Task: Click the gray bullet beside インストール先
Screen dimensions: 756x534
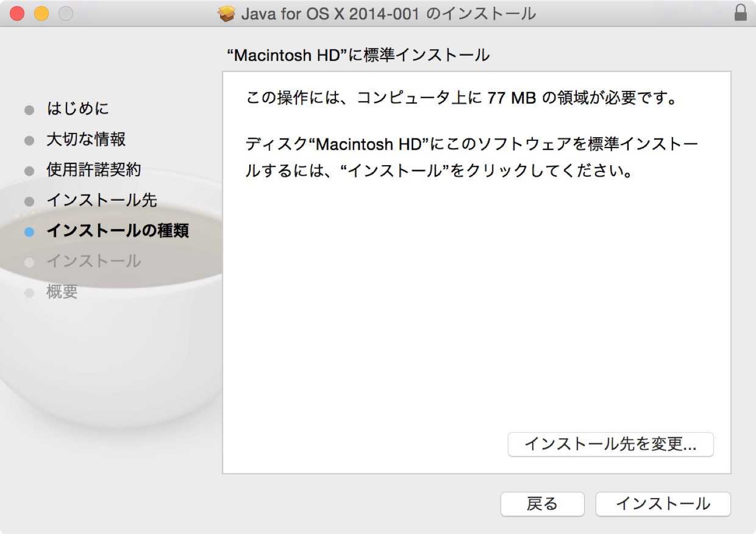Action: 30,202
